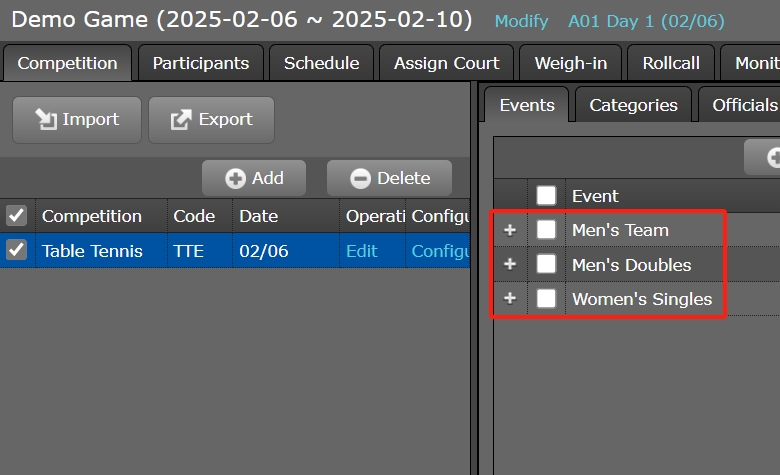Delete the selected competition
This screenshot has height=475, width=780.
coord(389,178)
